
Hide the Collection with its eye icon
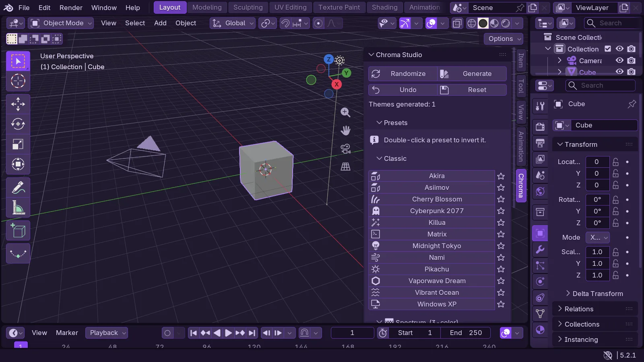point(619,49)
